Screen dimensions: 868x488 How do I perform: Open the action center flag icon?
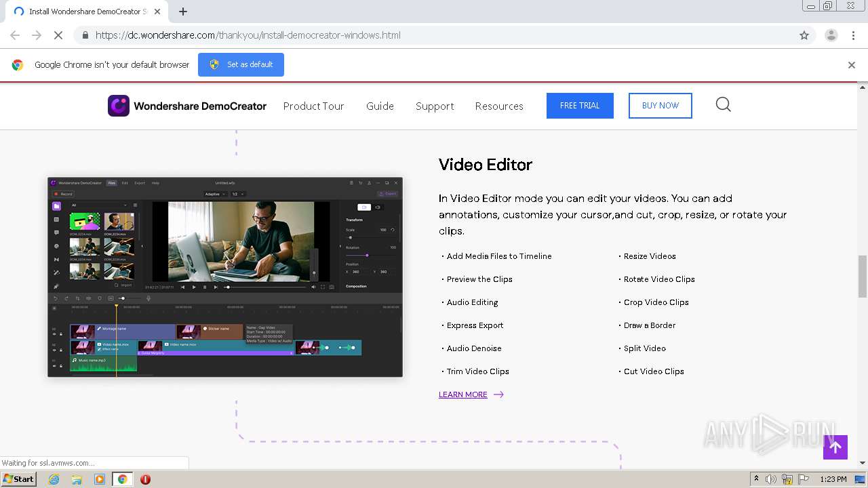coord(803,479)
